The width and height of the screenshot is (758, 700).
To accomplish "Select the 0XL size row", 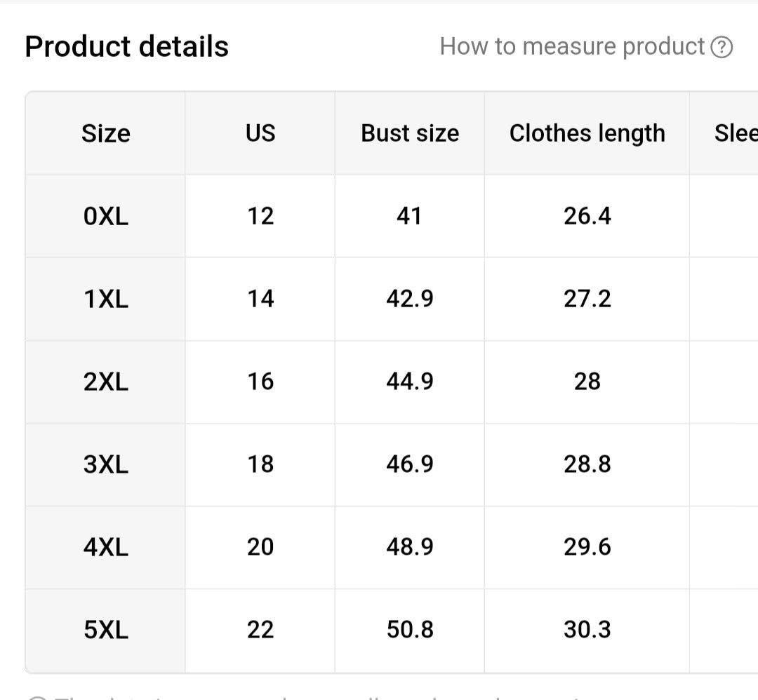I will (105, 216).
